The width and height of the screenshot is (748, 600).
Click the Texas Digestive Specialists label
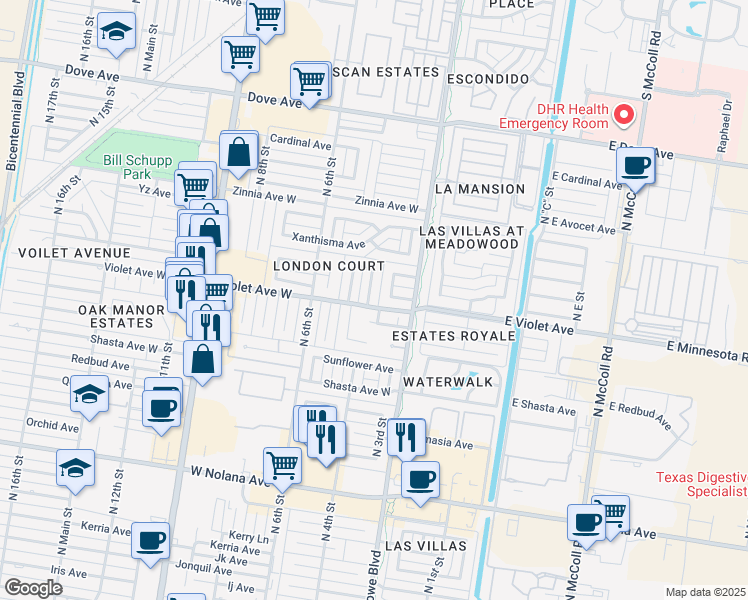[701, 484]
